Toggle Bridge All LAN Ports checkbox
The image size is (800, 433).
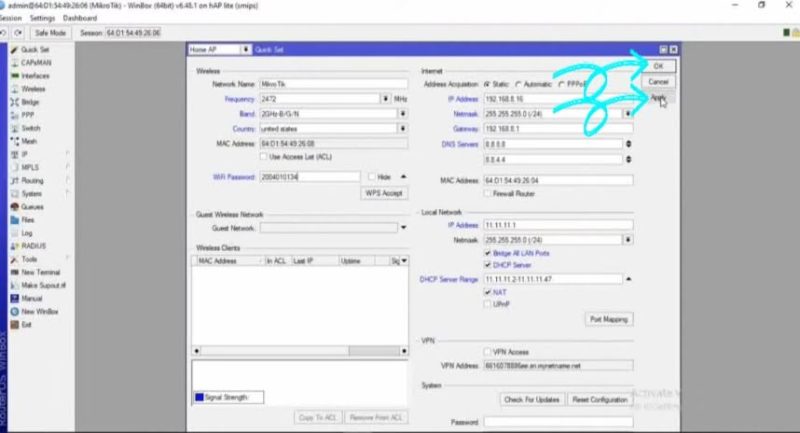point(487,253)
